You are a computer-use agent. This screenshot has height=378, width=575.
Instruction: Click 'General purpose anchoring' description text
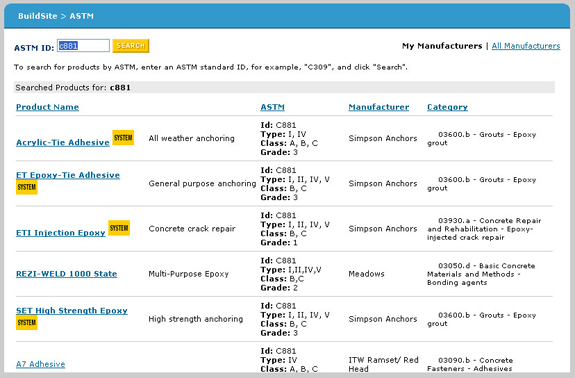[x=202, y=183]
